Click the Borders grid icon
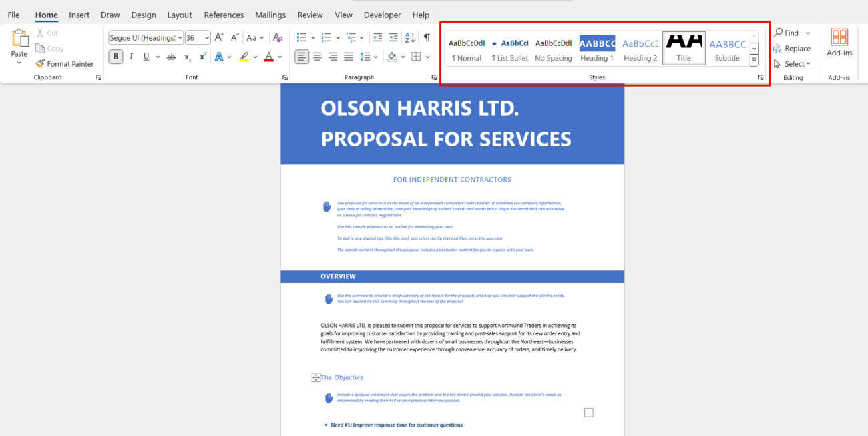868x436 pixels. [416, 57]
